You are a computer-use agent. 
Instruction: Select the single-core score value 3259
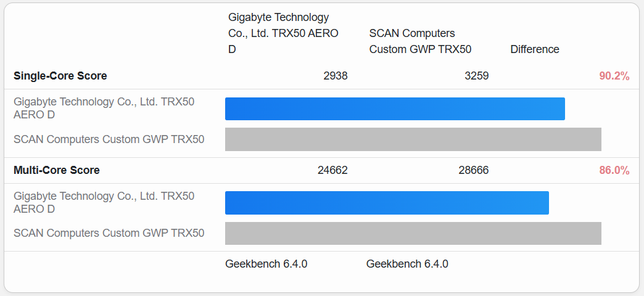pos(477,76)
